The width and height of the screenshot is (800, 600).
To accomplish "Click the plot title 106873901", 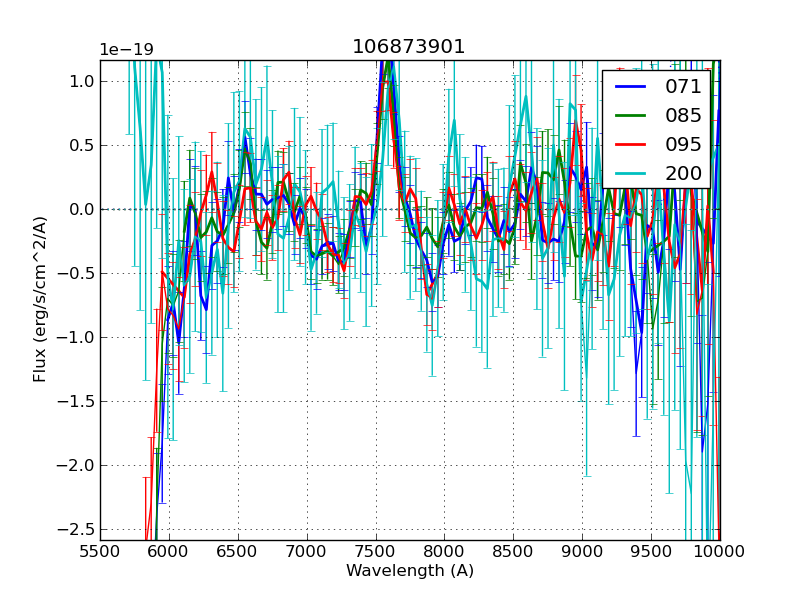I will [409, 47].
